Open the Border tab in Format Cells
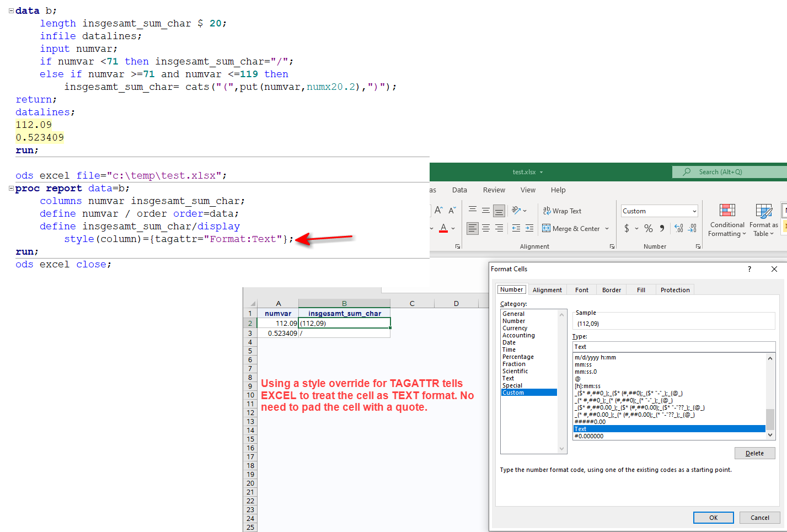Image resolution: width=787 pixels, height=532 pixels. tap(611, 289)
